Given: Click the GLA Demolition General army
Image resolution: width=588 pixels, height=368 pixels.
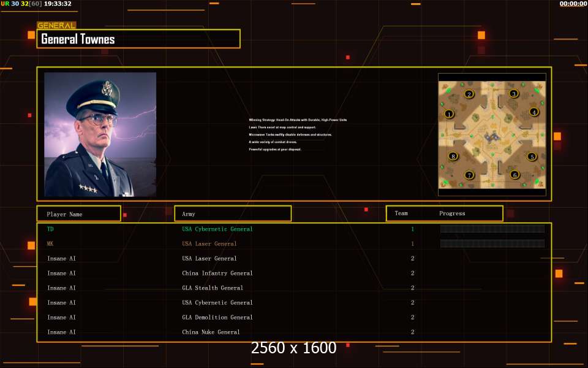Looking at the screenshot, I should pos(217,317).
